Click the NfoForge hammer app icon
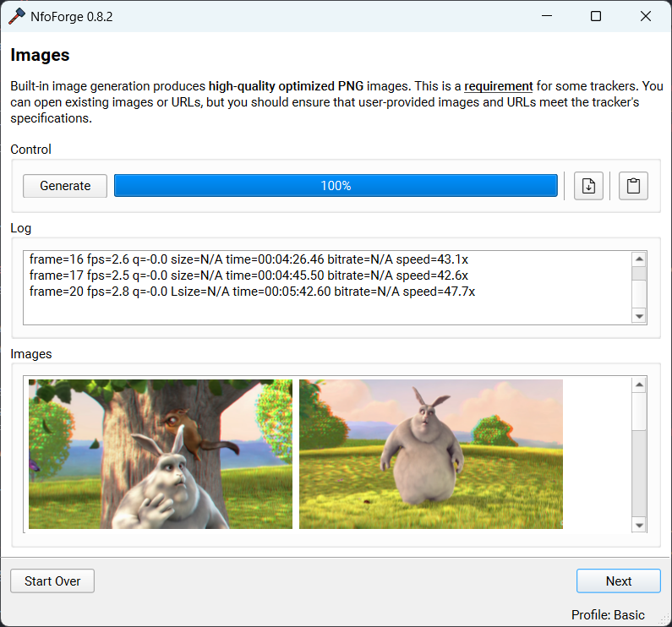This screenshot has width=672, height=627. point(16,17)
